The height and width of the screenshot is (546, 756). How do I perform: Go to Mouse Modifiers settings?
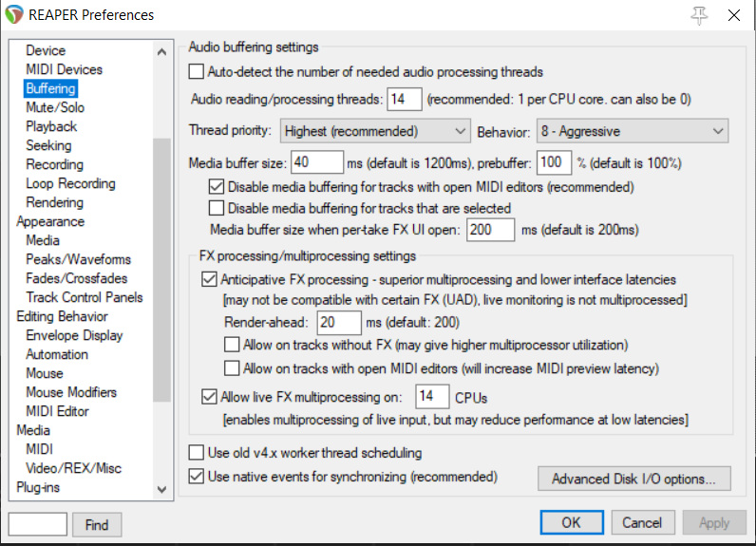pyautogui.click(x=71, y=392)
